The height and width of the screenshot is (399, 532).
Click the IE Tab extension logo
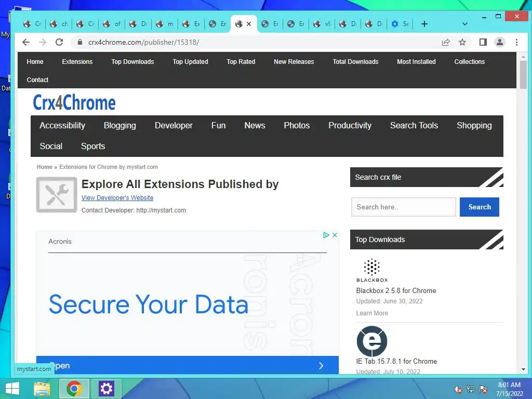coord(372,341)
